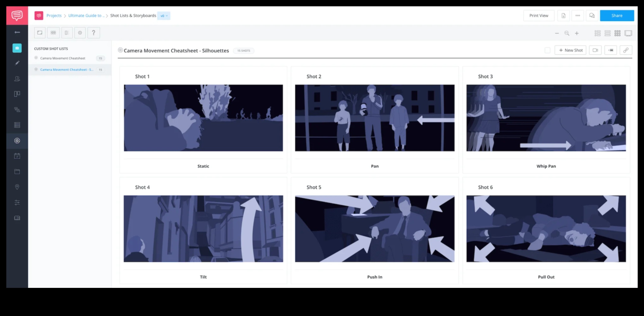This screenshot has width=644, height=316.
Task: Click the link chain icon in header
Action: (x=626, y=50)
